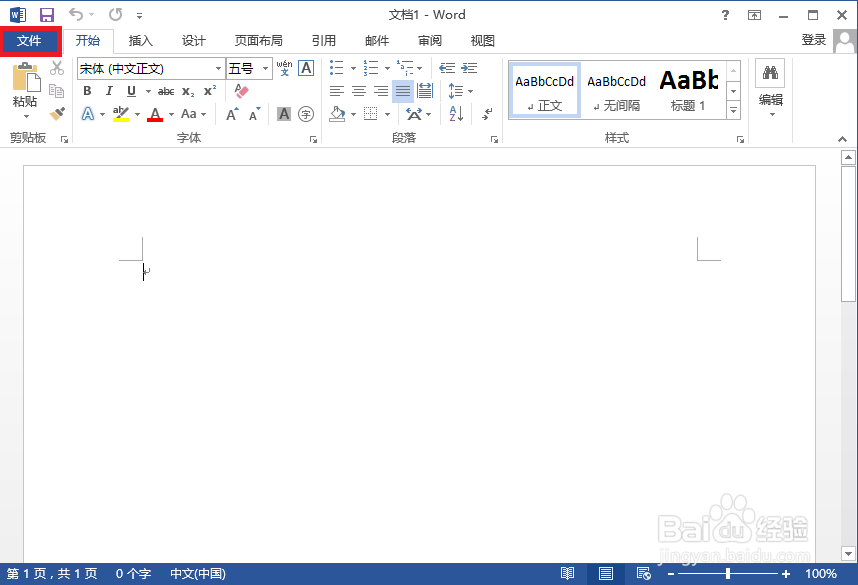This screenshot has height=585, width=858.
Task: Apply the 标题 1 heading style
Action: point(689,88)
